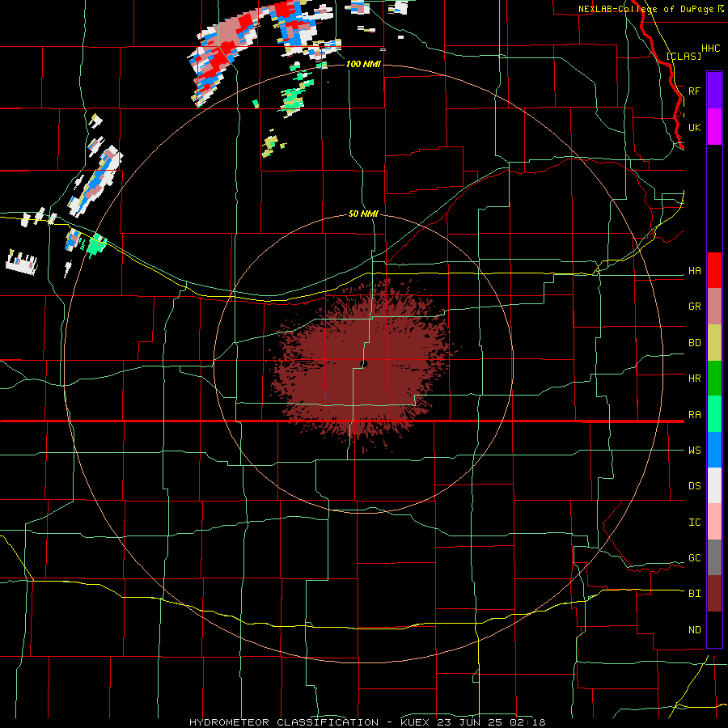
Task: Select the BD yellow legend block
Action: click(x=714, y=343)
